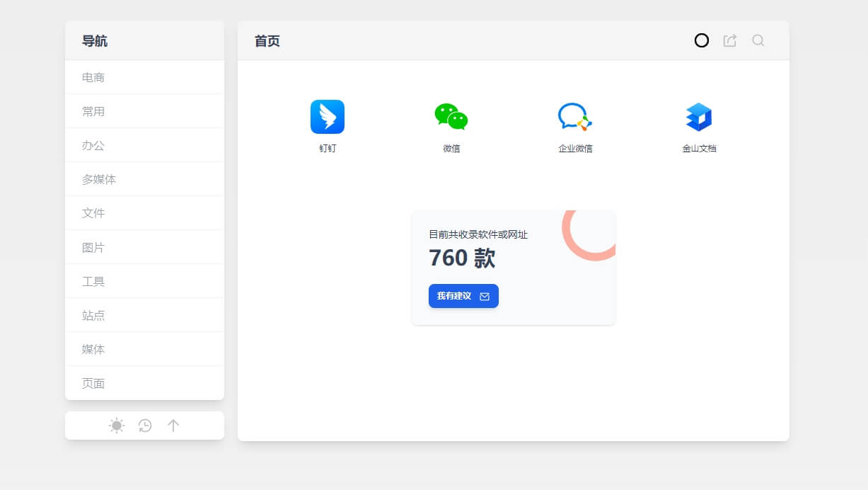This screenshot has width=868, height=490.
Task: Click the search magnifier icon in header
Action: pyautogui.click(x=758, y=40)
